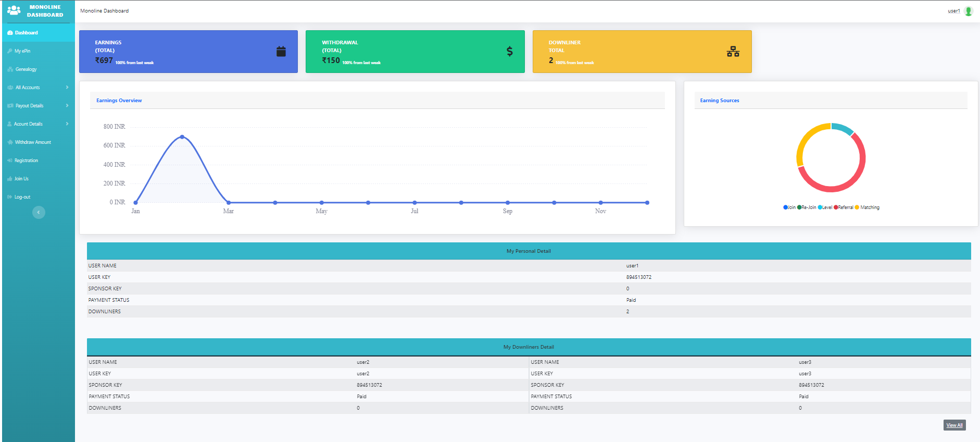Click the calendar icon on Earnings card
The image size is (980, 442).
pyautogui.click(x=281, y=52)
